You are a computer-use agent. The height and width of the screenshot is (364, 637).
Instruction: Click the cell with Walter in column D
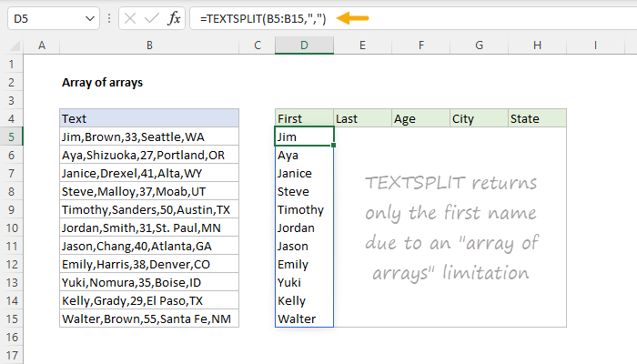click(x=304, y=318)
